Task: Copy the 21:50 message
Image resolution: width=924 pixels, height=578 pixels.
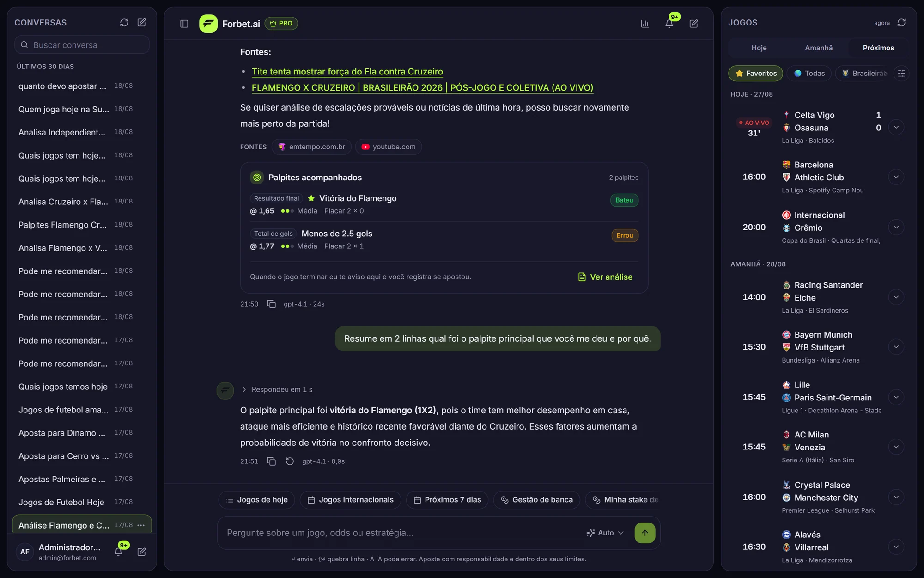Action: pyautogui.click(x=272, y=304)
